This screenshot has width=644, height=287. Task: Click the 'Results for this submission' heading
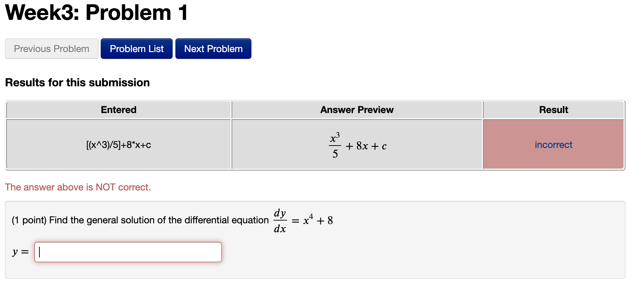point(77,82)
